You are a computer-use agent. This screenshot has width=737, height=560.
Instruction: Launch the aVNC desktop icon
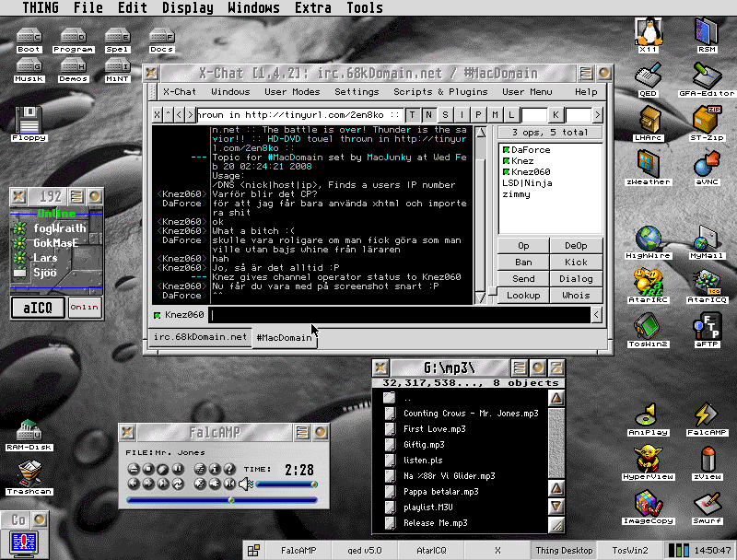click(x=707, y=167)
